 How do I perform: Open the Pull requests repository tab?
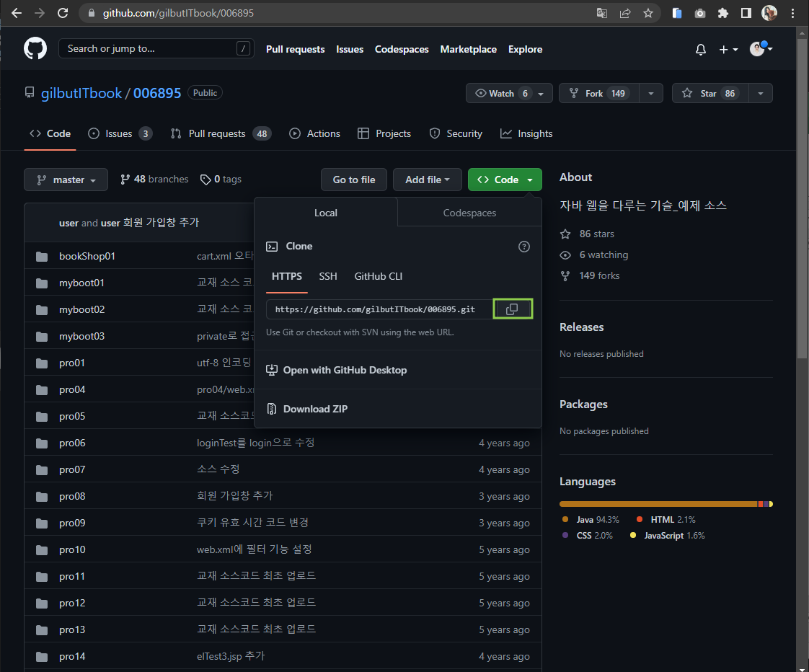221,133
